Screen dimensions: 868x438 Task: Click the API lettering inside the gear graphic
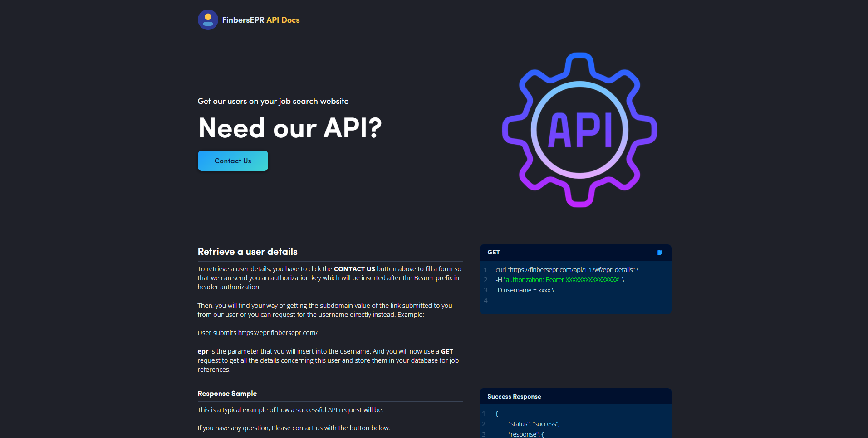579,130
